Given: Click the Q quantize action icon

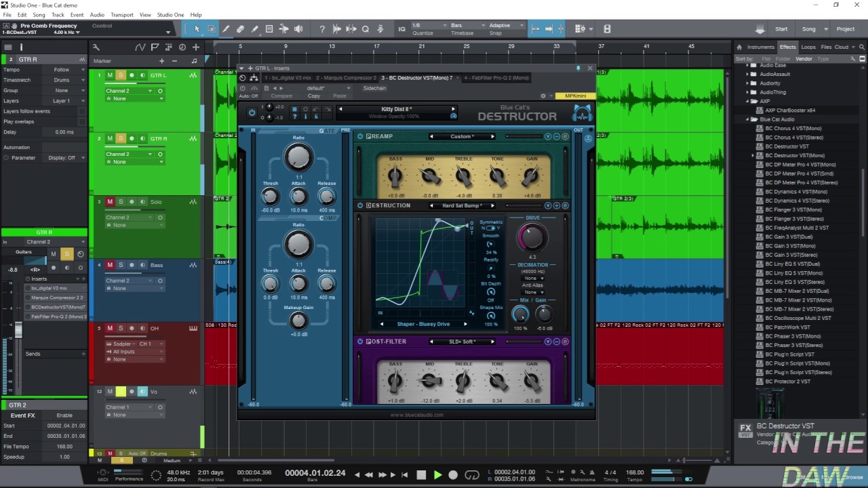Looking at the screenshot, I should tap(366, 29).
